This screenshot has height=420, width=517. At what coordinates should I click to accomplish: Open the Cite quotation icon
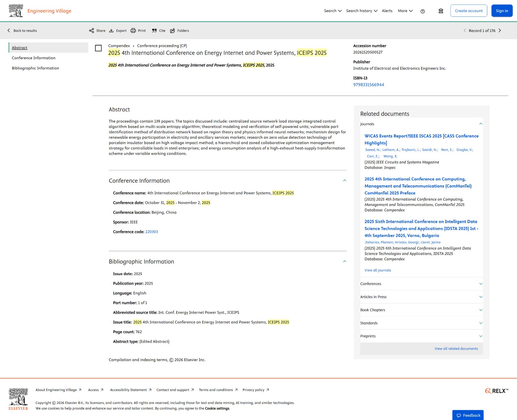click(154, 31)
